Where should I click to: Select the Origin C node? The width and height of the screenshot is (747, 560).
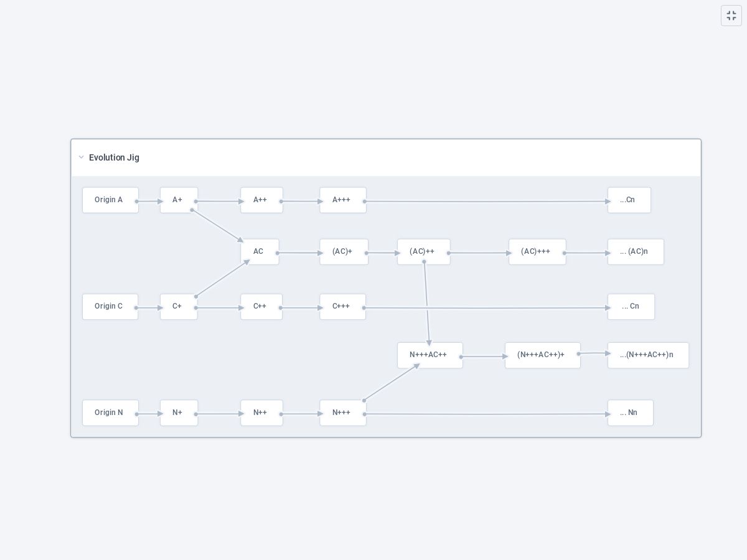110,307
